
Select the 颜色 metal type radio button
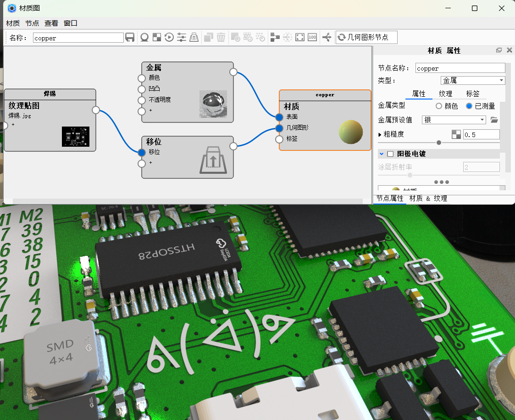[x=439, y=106]
